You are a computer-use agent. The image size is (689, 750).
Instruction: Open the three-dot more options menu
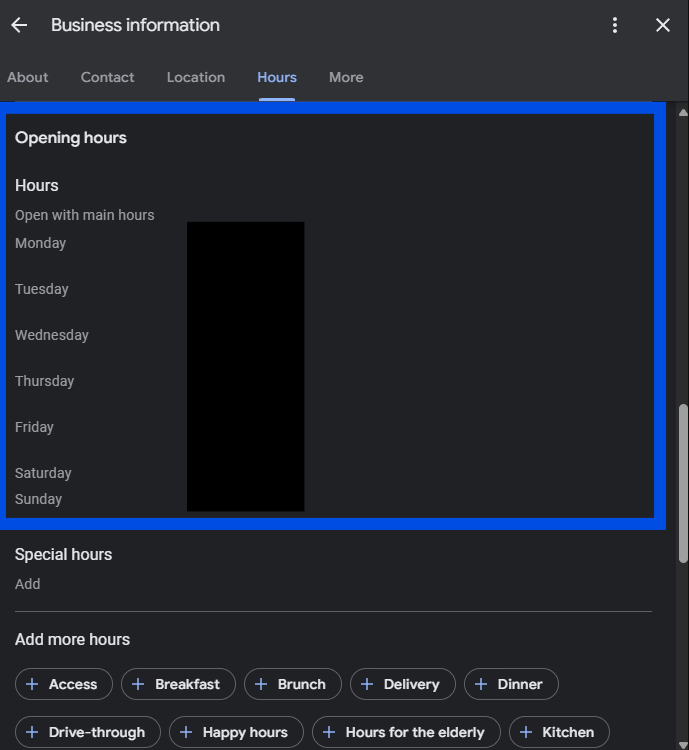pyautogui.click(x=615, y=26)
